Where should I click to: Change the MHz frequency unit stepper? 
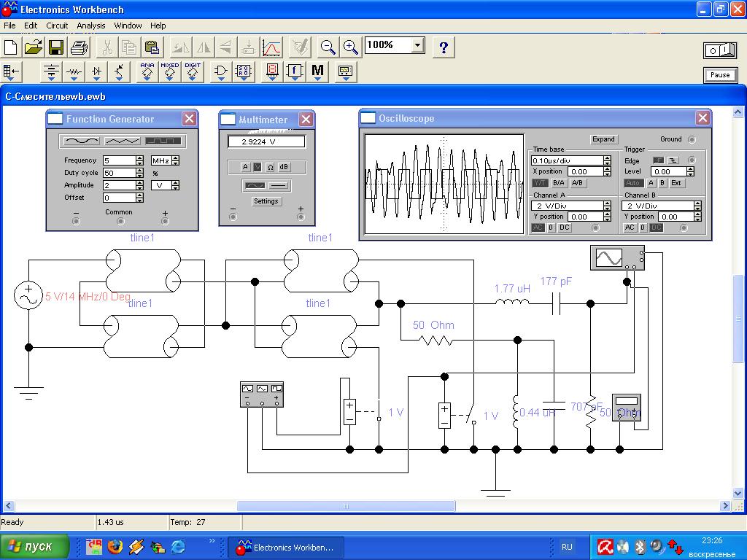click(175, 160)
